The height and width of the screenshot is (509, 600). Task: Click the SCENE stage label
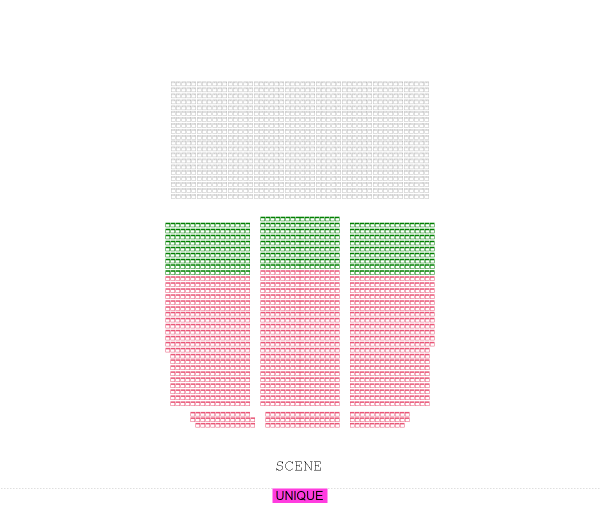(x=299, y=466)
